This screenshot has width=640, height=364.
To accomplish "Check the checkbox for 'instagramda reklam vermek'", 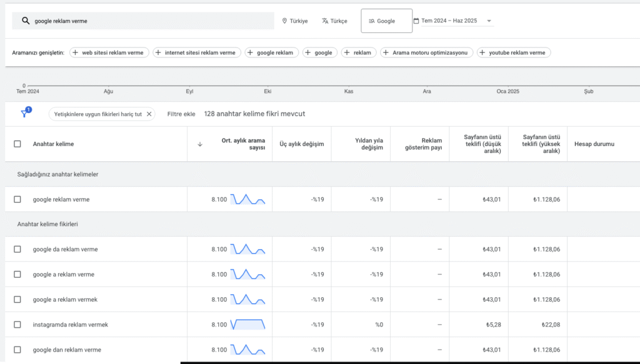I will 17,324.
